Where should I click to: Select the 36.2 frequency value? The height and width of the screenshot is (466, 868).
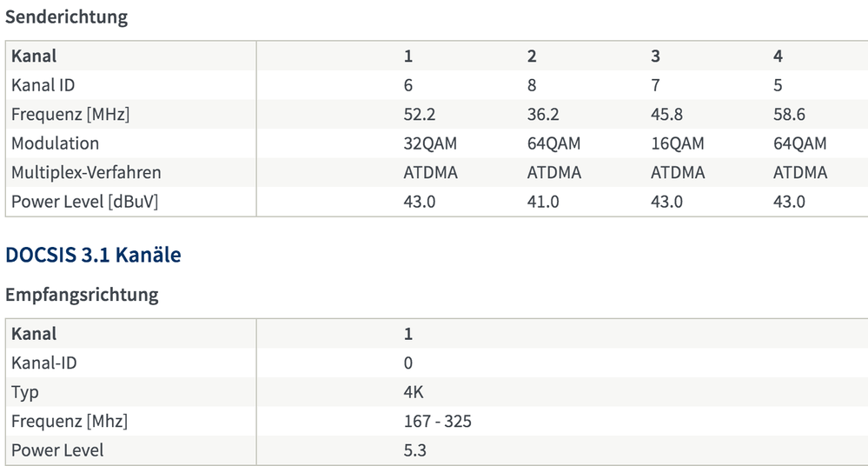coord(543,114)
